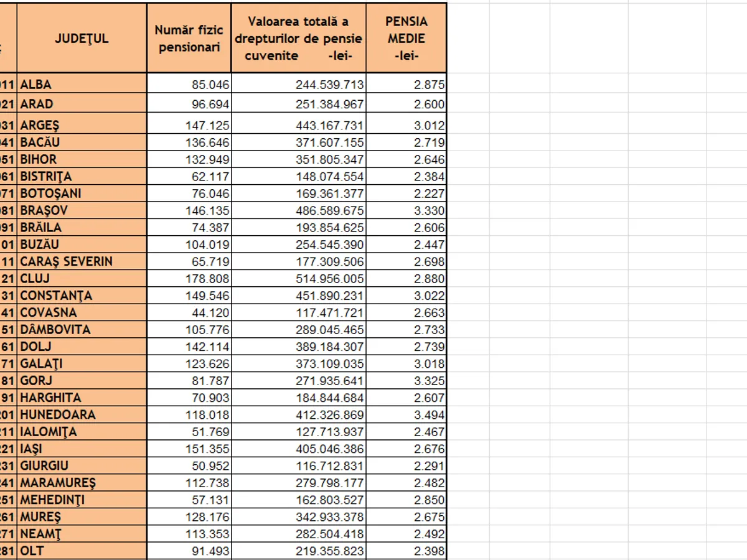Select the CONSTANŢA county cell
This screenshot has width=747, height=560.
[82, 296]
